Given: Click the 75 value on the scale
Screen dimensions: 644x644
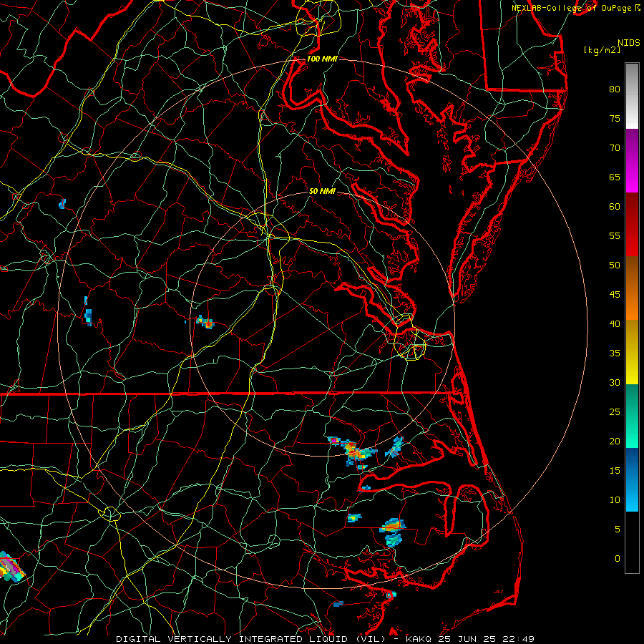Looking at the screenshot, I should [615, 118].
